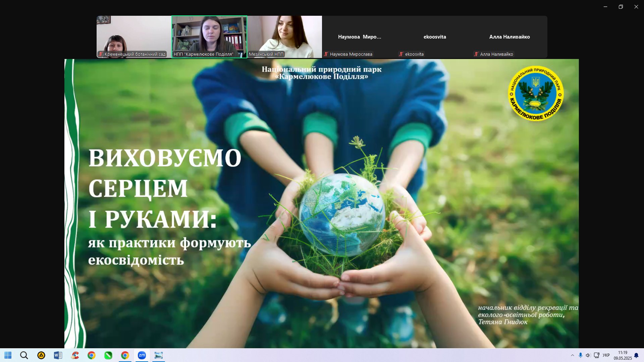Image resolution: width=644 pixels, height=362 pixels.
Task: Click the CCleaner taskbar icon
Action: [75, 355]
